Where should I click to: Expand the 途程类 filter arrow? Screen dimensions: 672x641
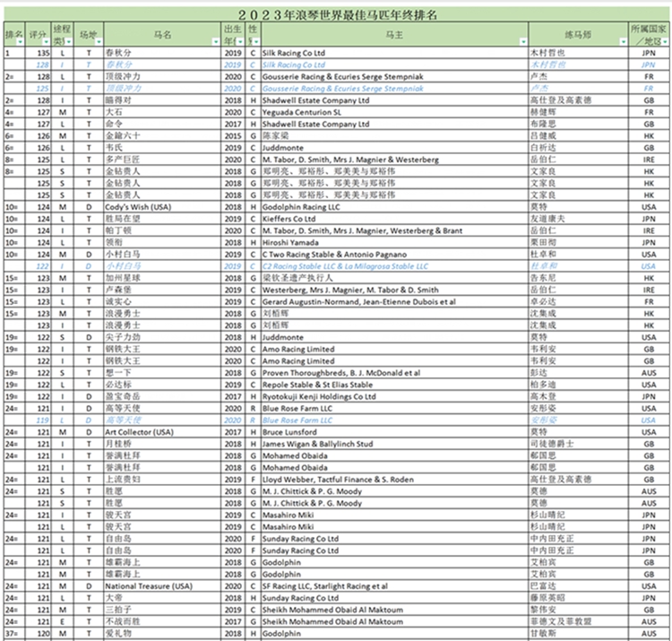(69, 42)
